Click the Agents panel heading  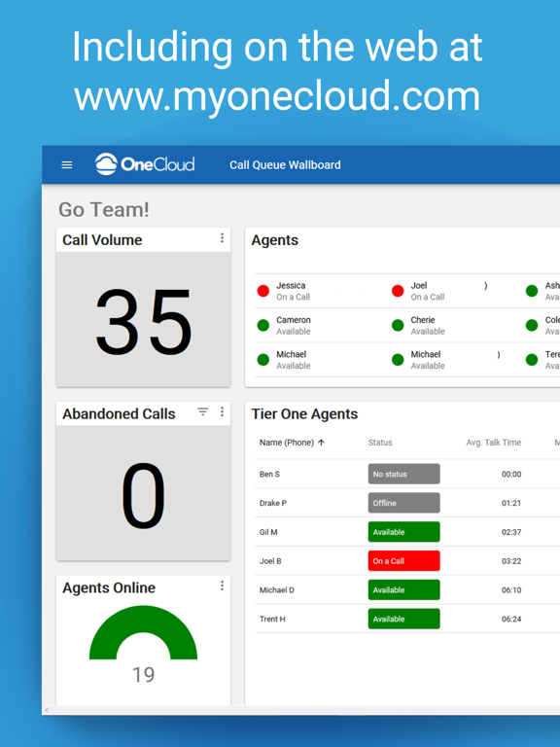pyautogui.click(x=275, y=240)
